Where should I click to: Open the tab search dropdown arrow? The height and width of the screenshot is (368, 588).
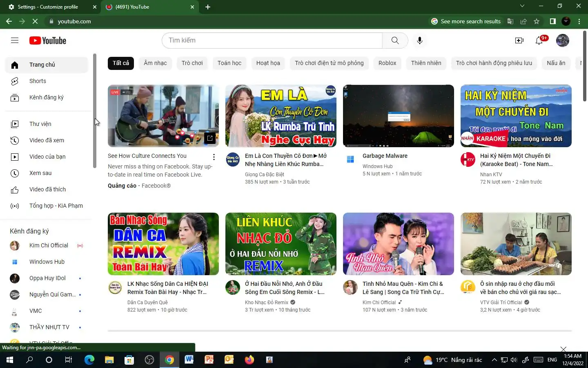tap(522, 6)
